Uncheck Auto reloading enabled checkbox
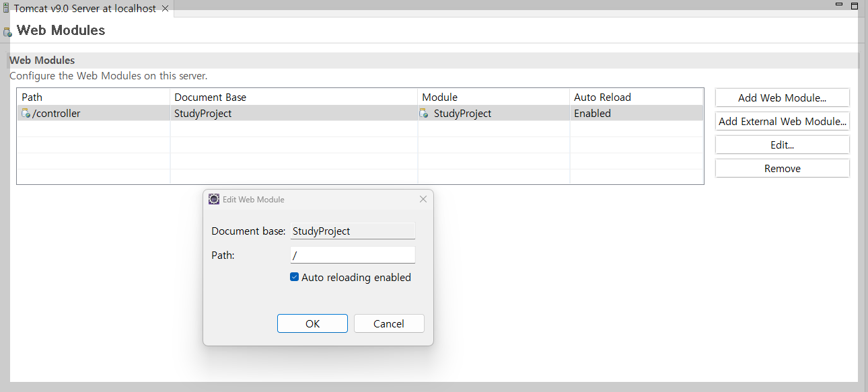868x392 pixels. [x=294, y=277]
